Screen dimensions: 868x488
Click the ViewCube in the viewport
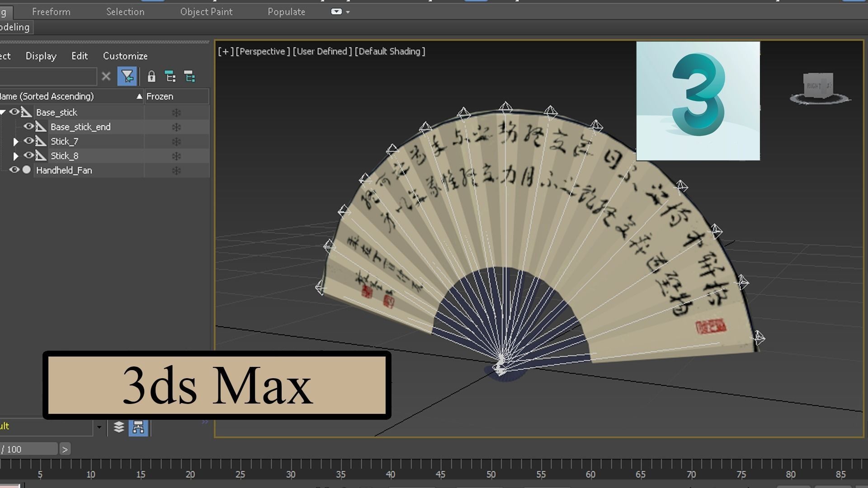tap(819, 86)
